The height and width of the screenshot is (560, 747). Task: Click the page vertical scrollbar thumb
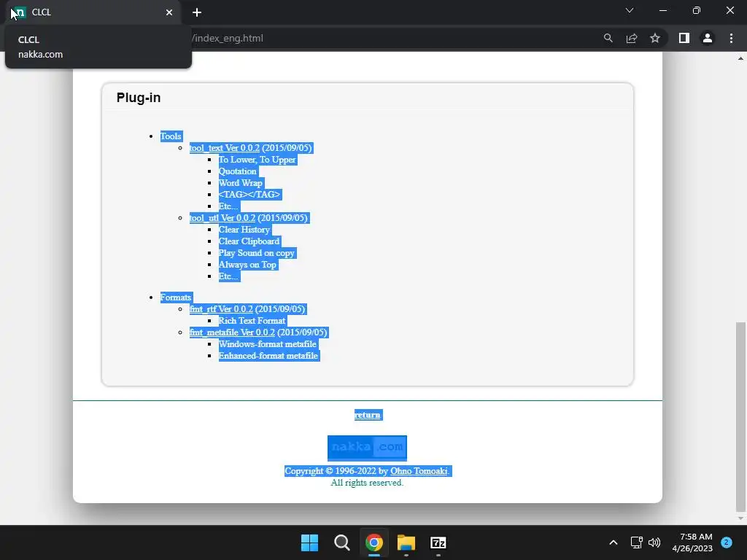[740, 416]
